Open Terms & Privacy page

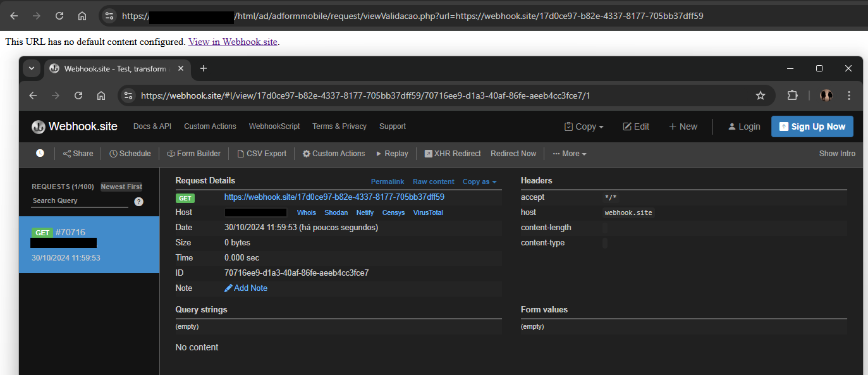[339, 126]
